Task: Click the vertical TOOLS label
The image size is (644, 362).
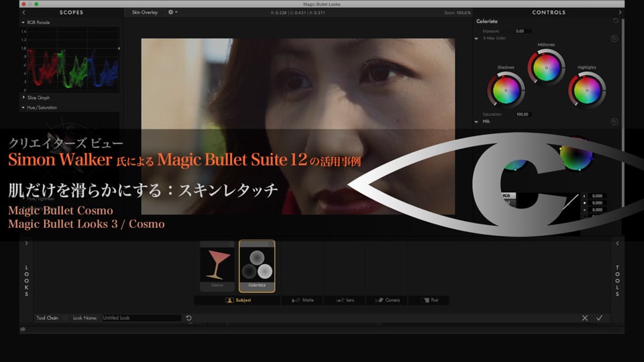Action: [x=617, y=281]
